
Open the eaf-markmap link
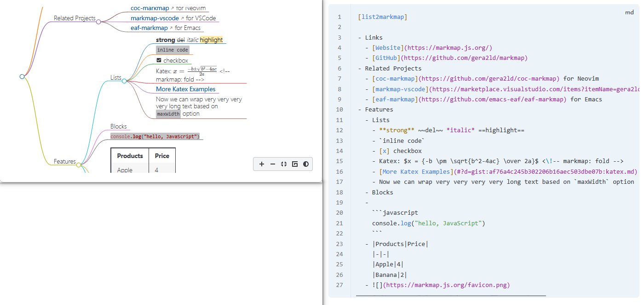coord(149,28)
